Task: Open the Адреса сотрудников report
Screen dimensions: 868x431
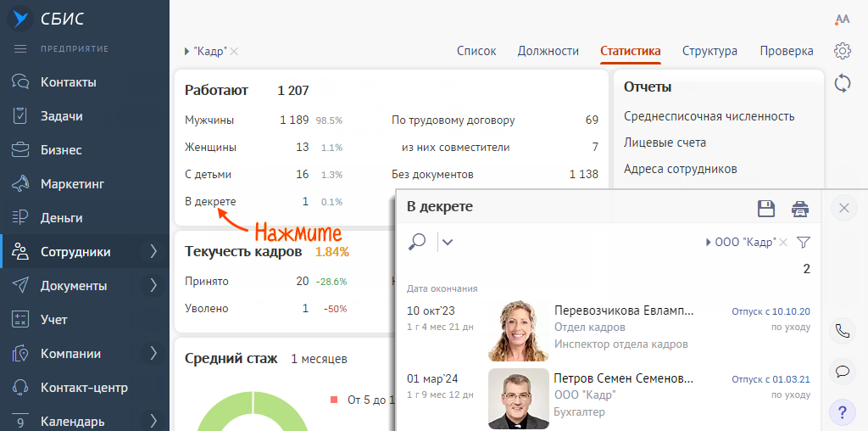Action: click(x=681, y=169)
